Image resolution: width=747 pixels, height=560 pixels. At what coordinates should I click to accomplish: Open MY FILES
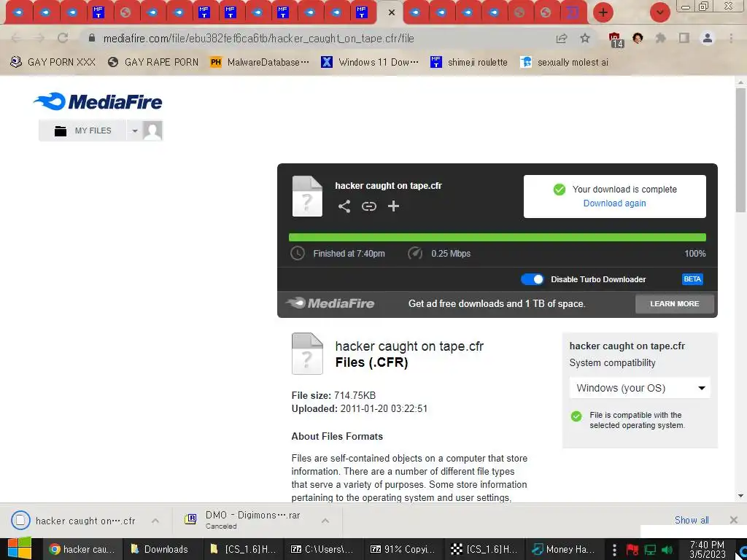click(x=83, y=131)
